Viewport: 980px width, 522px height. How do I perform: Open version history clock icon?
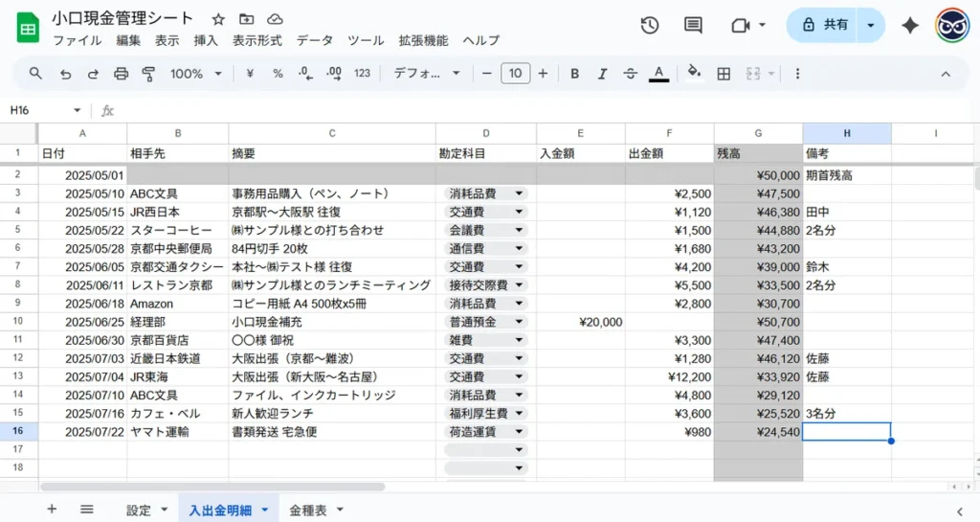[650, 26]
